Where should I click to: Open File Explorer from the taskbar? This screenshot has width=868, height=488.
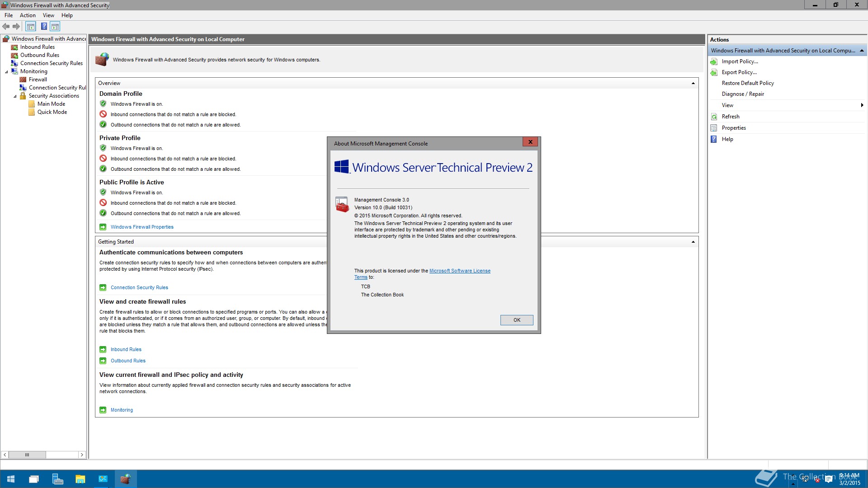point(80,479)
